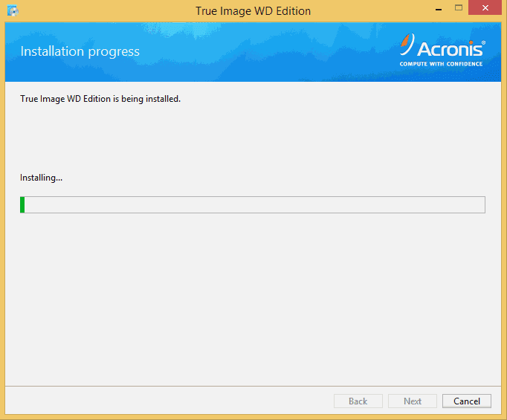Click the Acronis logo in header
This screenshot has width=507, height=420.
tap(442, 50)
